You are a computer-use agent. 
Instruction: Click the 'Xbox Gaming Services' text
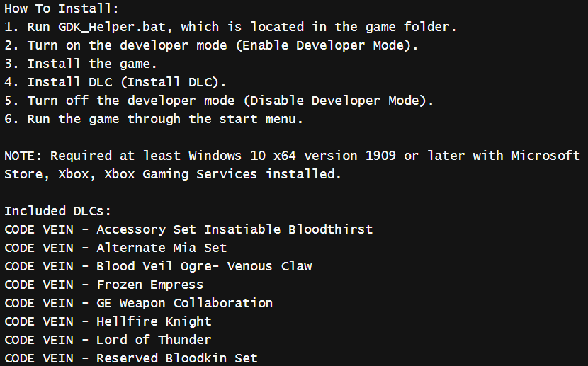click(x=181, y=174)
